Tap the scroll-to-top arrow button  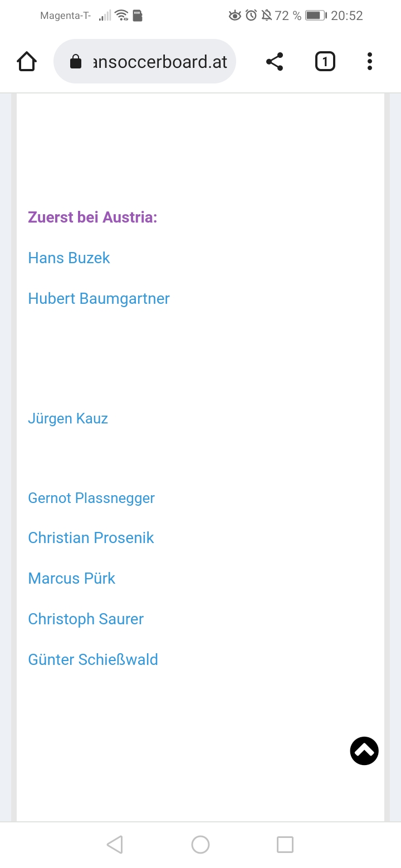tap(364, 751)
